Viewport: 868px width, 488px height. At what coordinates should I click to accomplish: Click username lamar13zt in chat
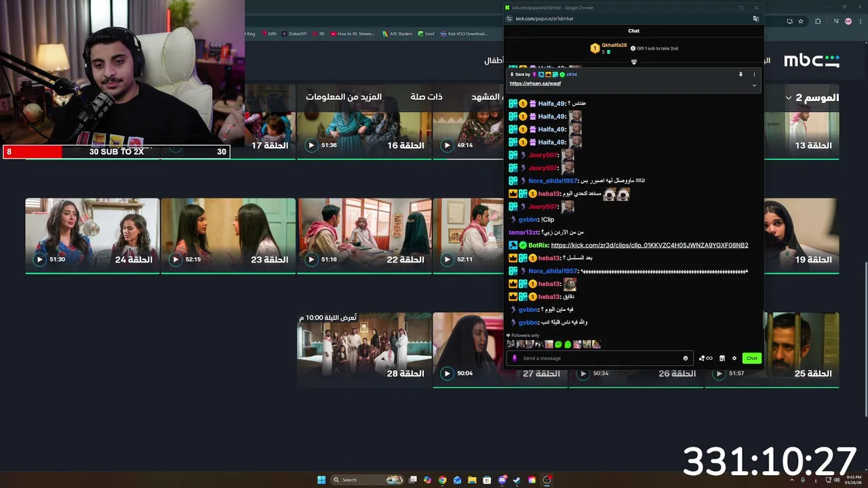[x=523, y=232]
